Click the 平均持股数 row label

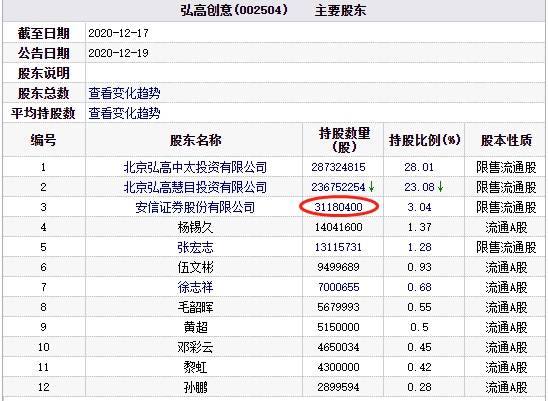coord(43,113)
